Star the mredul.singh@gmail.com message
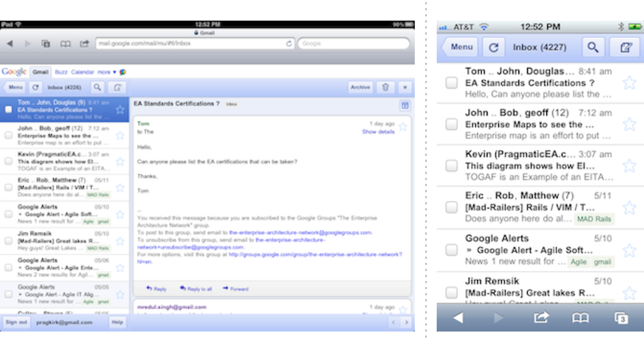Screen dimensions: 644x343 click(x=403, y=309)
